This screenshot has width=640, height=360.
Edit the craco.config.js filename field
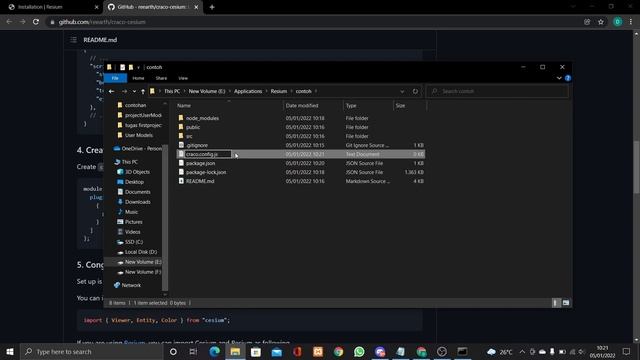[x=208, y=154]
